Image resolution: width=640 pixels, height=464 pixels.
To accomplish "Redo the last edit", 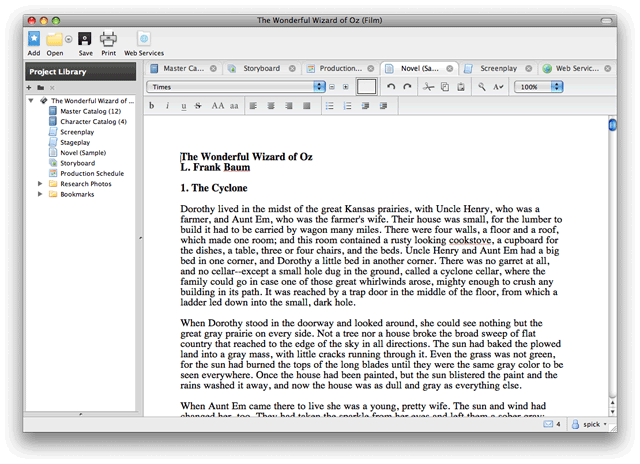I will pyautogui.click(x=407, y=87).
